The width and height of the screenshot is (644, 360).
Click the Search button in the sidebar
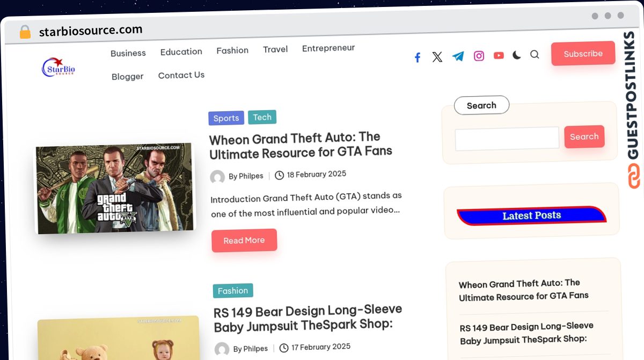584,136
